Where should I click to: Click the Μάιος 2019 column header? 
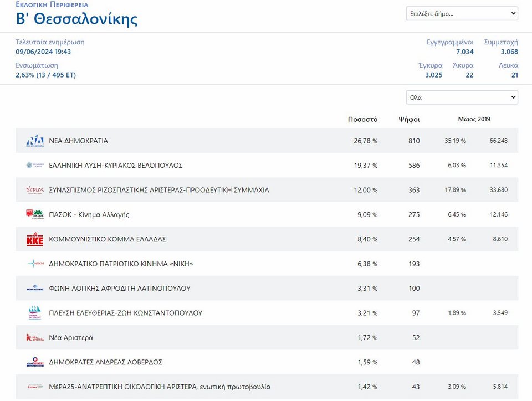click(474, 119)
